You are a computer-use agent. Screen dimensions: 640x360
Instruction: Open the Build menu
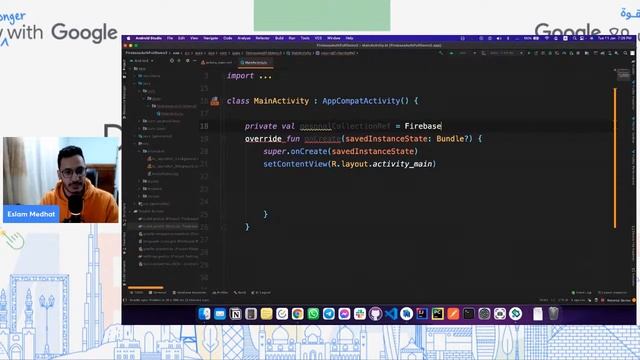[x=279, y=38]
